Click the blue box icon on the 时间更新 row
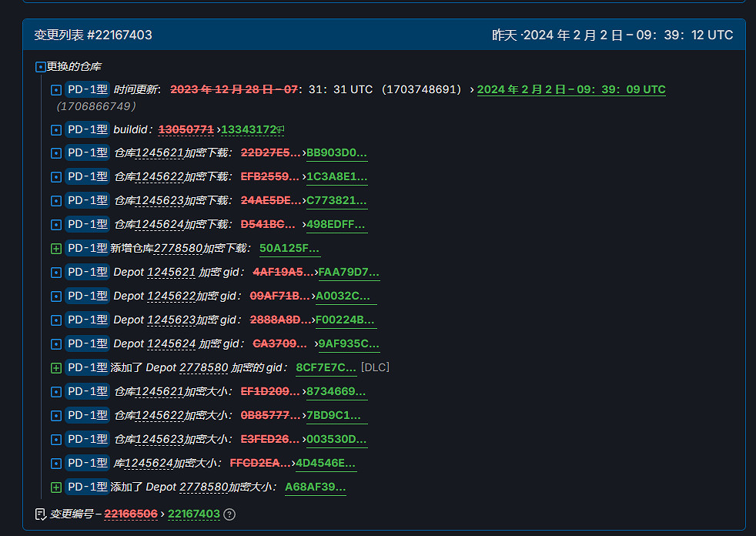 (x=55, y=89)
